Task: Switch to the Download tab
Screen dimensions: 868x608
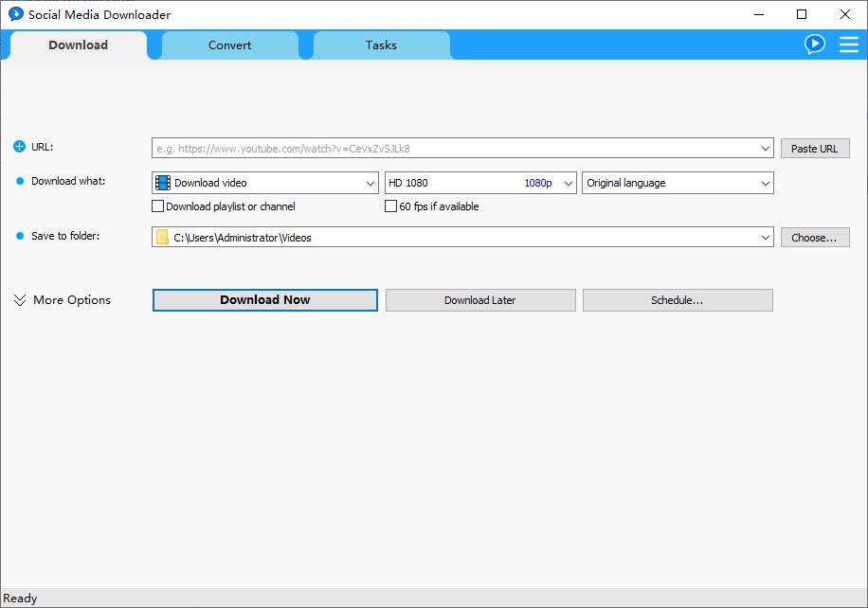Action: point(78,45)
